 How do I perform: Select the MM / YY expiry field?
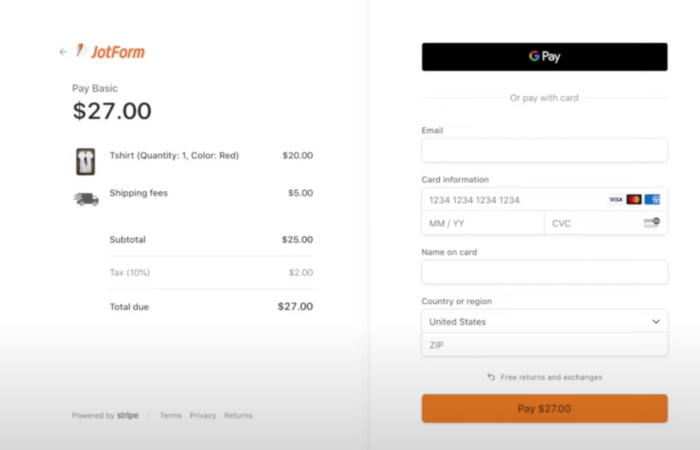(x=482, y=223)
